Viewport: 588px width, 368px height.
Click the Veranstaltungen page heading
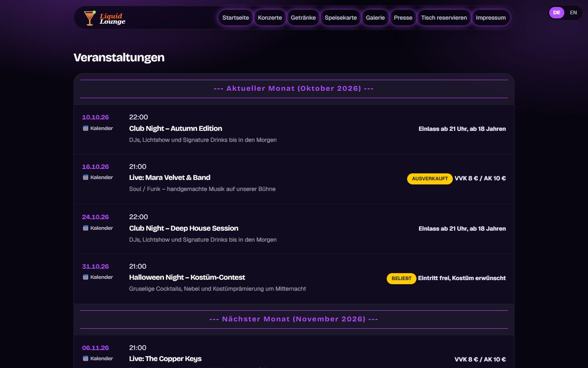pos(119,58)
